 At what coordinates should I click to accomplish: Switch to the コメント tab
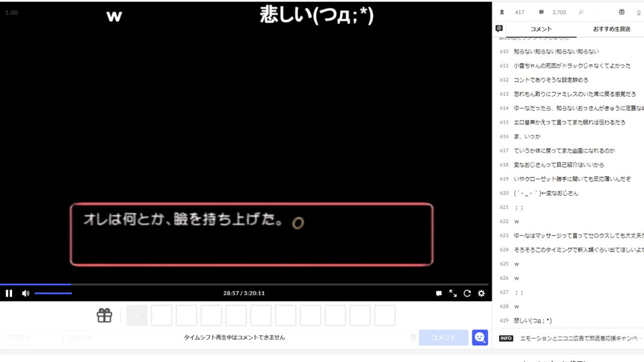(541, 29)
